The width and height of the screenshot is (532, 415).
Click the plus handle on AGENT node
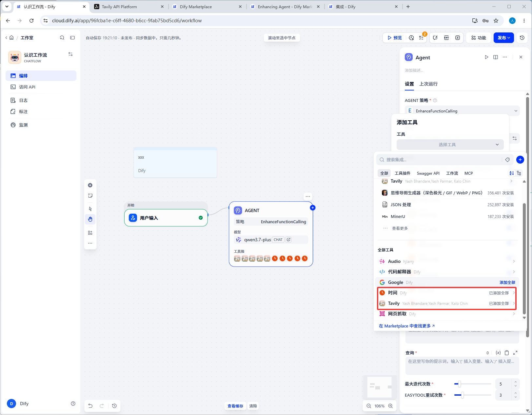coord(313,207)
